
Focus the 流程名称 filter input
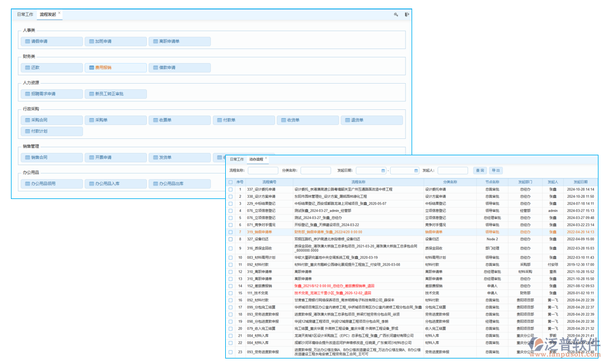point(263,170)
